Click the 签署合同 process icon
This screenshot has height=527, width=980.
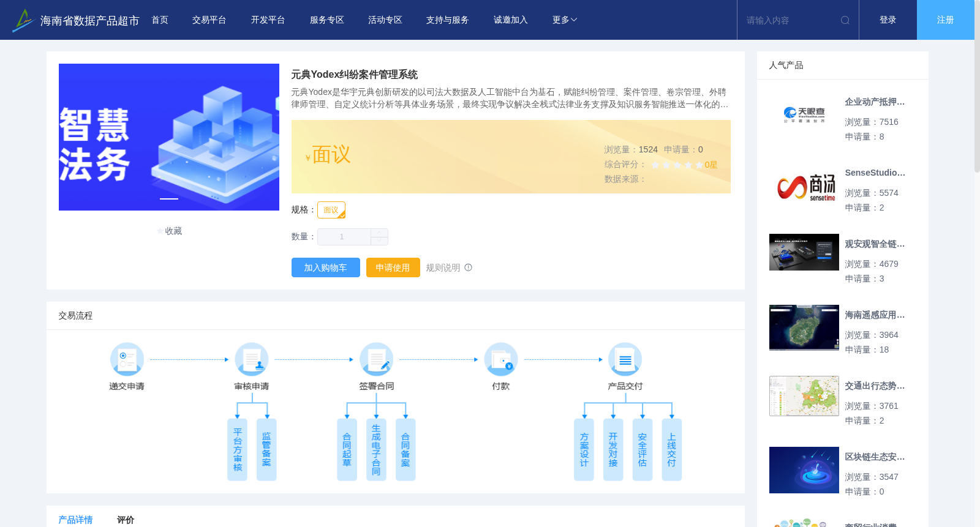pos(376,359)
